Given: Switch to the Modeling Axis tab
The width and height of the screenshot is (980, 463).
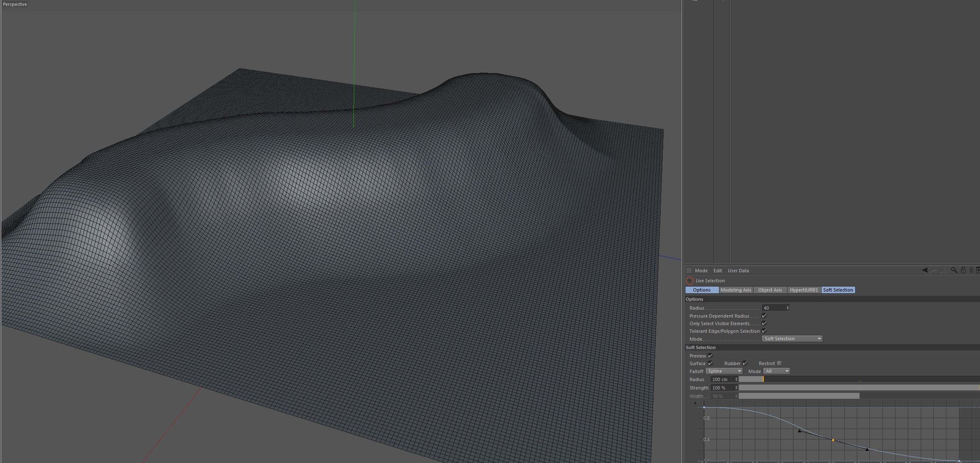Looking at the screenshot, I should click(x=735, y=290).
